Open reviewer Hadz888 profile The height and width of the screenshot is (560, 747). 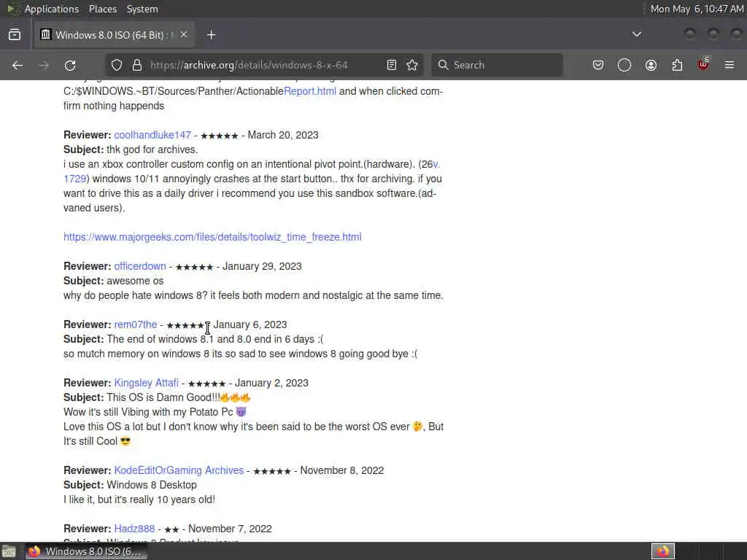pos(134,529)
